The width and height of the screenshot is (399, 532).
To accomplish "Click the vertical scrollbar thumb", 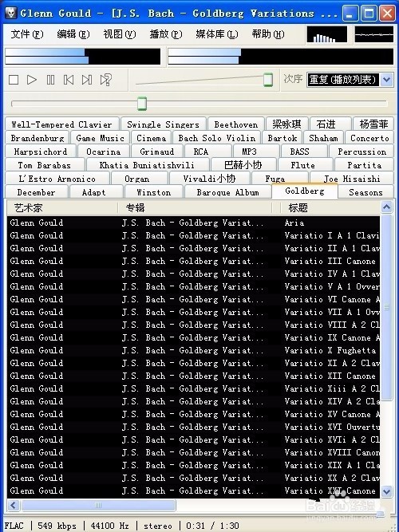I will pyautogui.click(x=386, y=307).
